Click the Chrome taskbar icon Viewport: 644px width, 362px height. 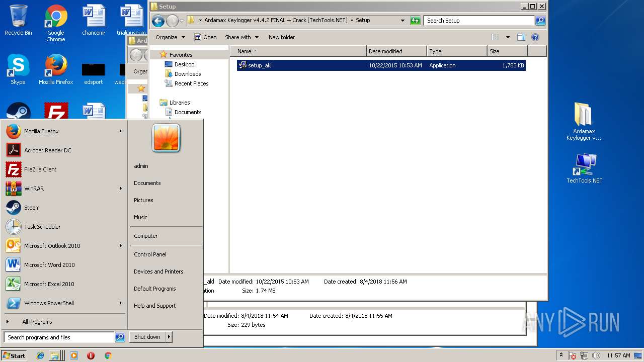(108, 355)
